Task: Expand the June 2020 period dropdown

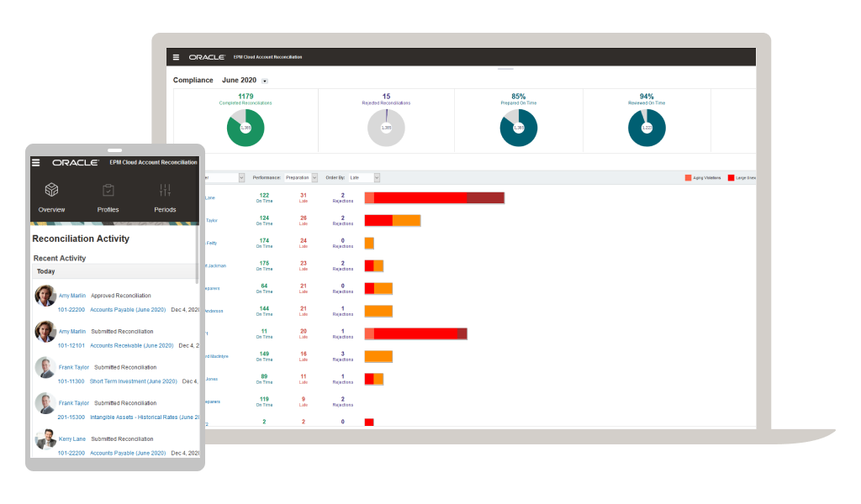Action: tap(265, 81)
